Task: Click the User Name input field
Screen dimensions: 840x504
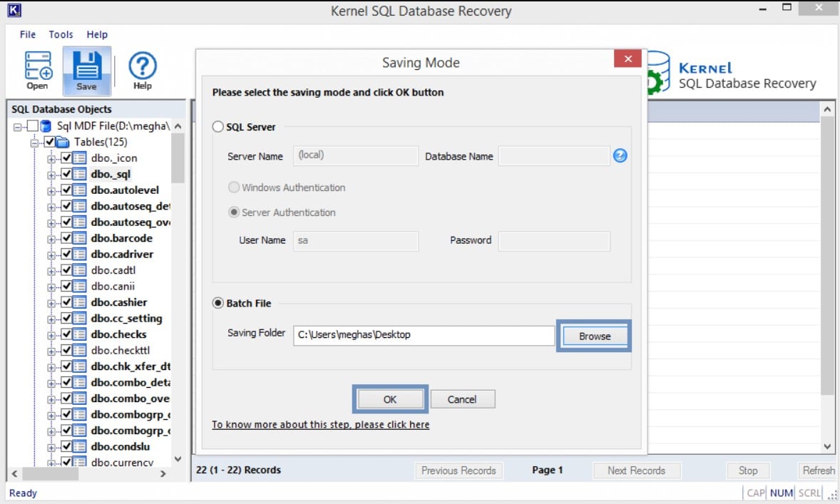Action: click(x=356, y=241)
